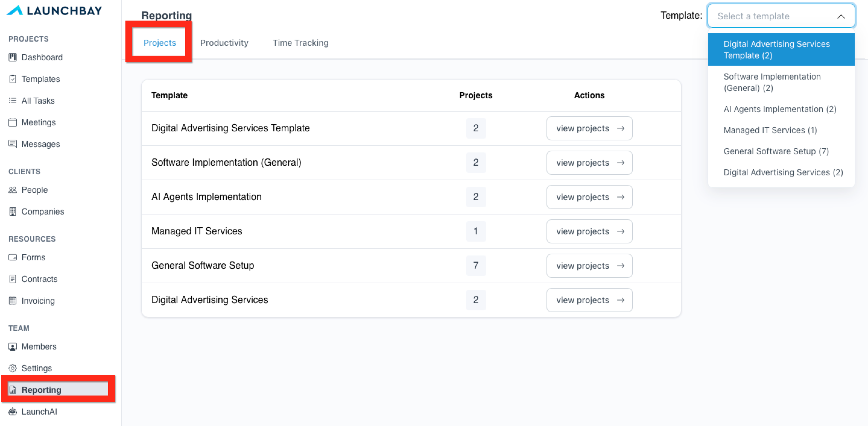Open Messages in the sidebar
Image resolution: width=868 pixels, height=426 pixels.
(40, 144)
